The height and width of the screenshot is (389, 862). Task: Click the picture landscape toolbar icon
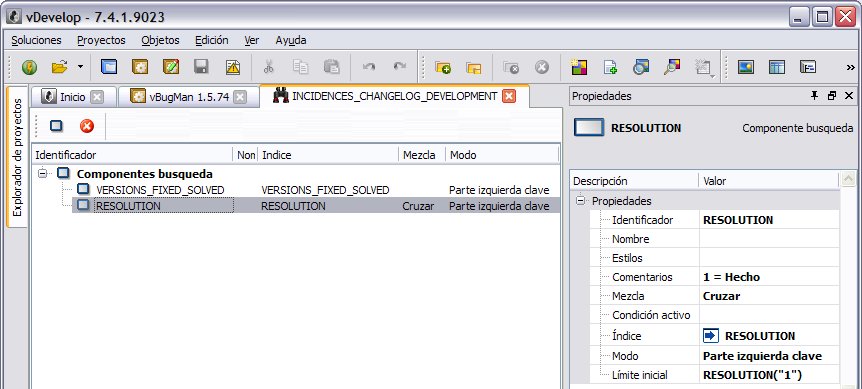[745, 67]
